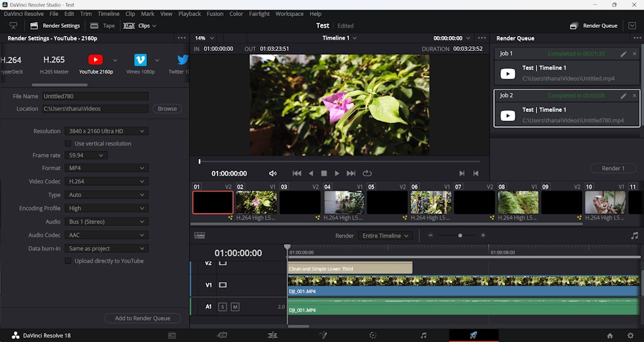The height and width of the screenshot is (342, 644).
Task: Toggle V2 track video enable icon
Action: 223,263
